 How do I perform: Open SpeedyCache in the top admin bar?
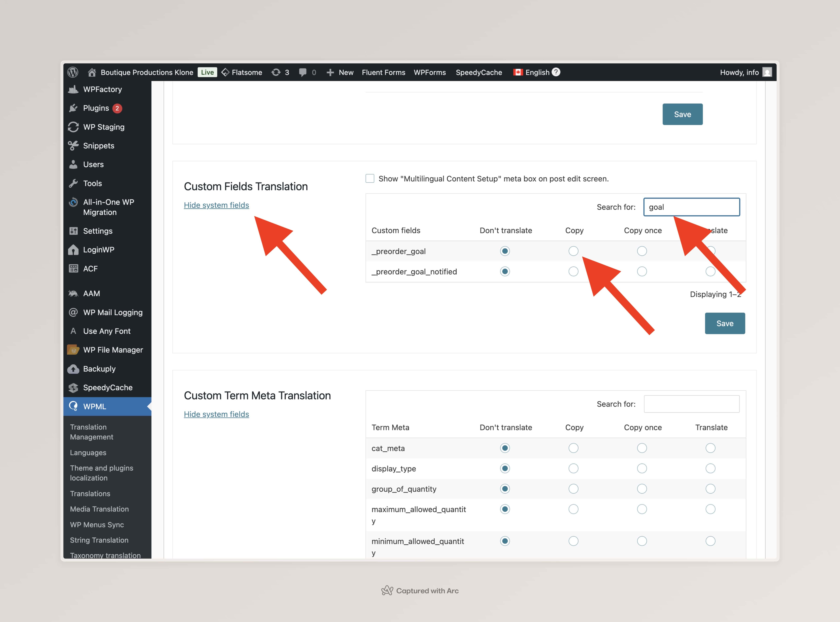pos(479,72)
